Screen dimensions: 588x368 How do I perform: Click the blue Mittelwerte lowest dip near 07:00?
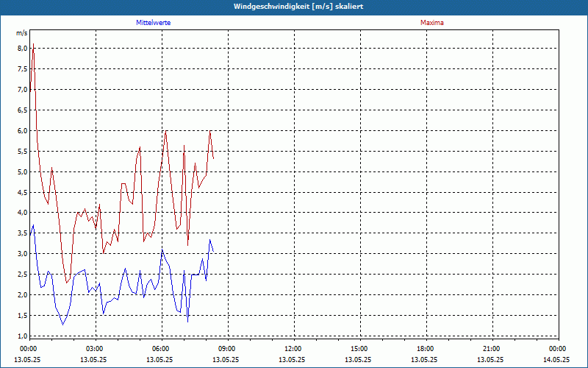point(187,321)
